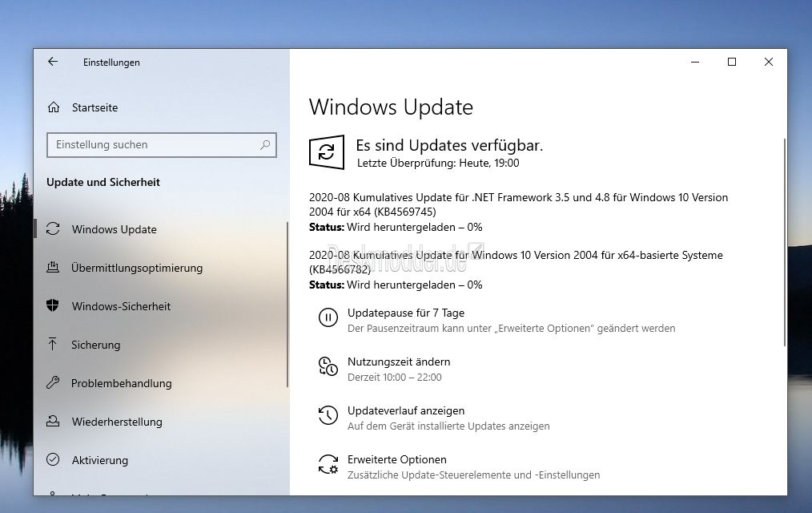The width and height of the screenshot is (812, 513).
Task: Click the Wiederherstellung icon
Action: (53, 421)
